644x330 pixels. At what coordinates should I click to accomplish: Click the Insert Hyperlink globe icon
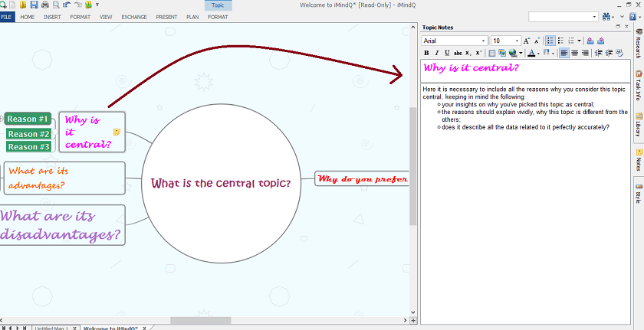click(x=513, y=53)
